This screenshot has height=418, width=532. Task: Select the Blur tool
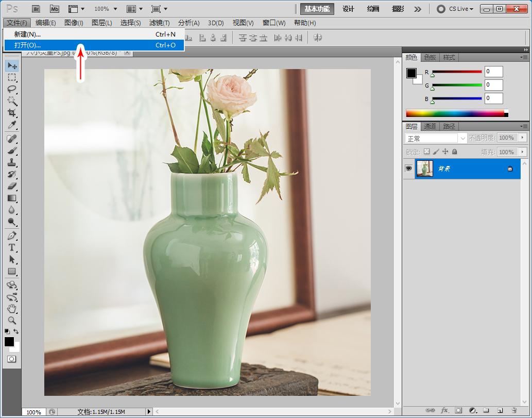[x=12, y=210]
